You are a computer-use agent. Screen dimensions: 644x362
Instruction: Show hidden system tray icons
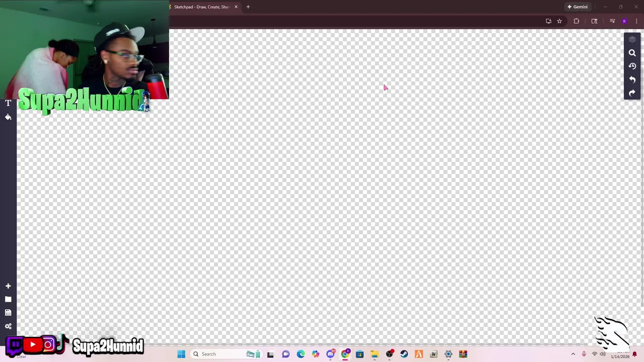click(573, 354)
